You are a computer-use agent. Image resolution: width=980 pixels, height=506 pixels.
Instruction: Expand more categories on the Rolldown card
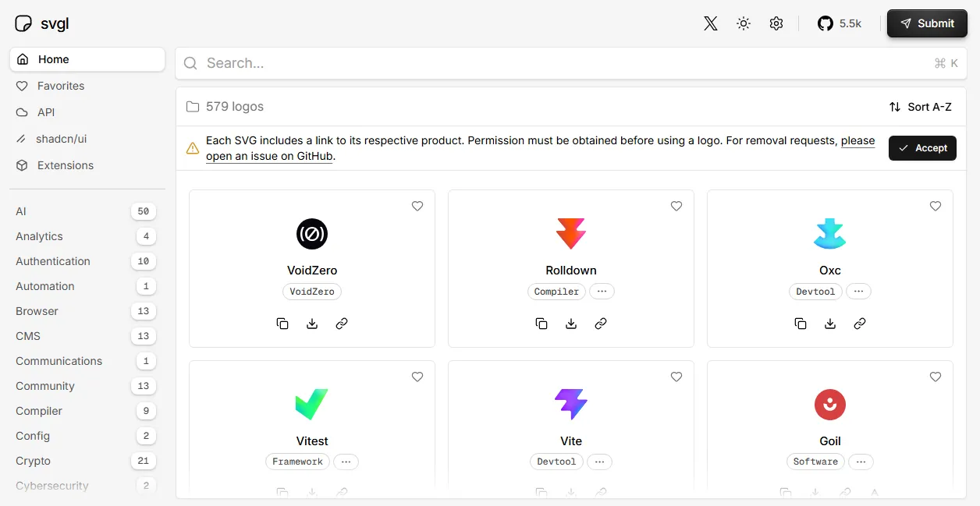[602, 292]
